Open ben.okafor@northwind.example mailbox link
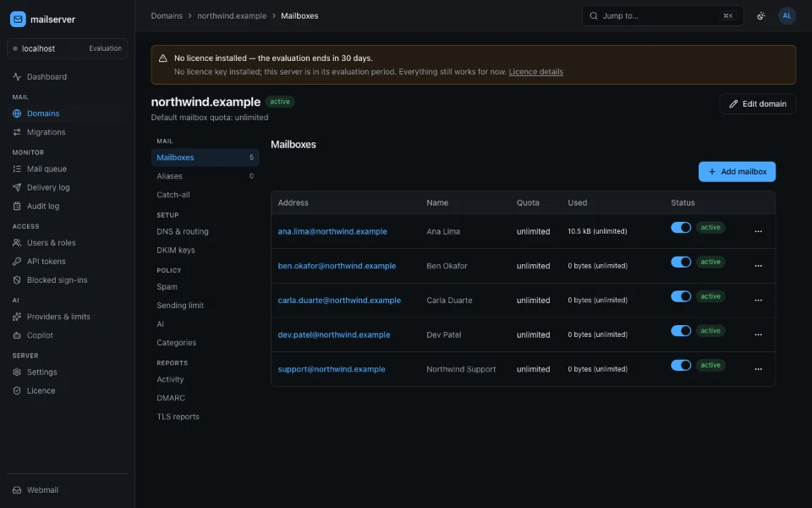Screen dimensions: 812x508 [337, 266]
